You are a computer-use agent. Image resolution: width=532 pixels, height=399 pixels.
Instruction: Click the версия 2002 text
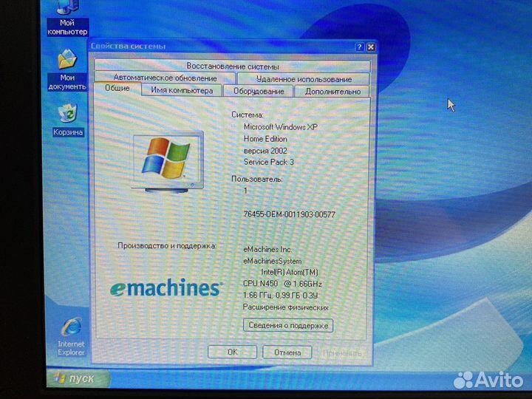click(265, 151)
